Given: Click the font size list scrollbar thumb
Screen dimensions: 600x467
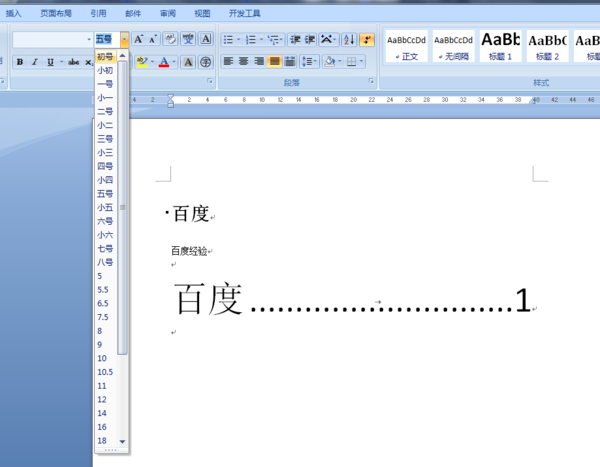Looking at the screenshot, I should point(122,207).
